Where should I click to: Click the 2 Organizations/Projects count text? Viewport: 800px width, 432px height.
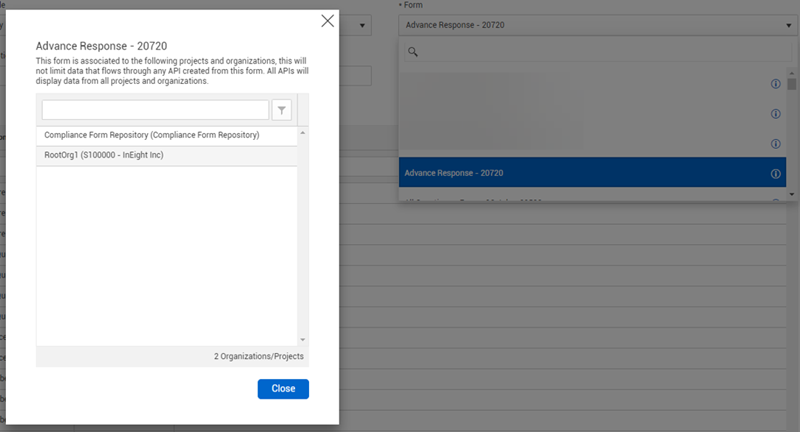click(x=259, y=357)
